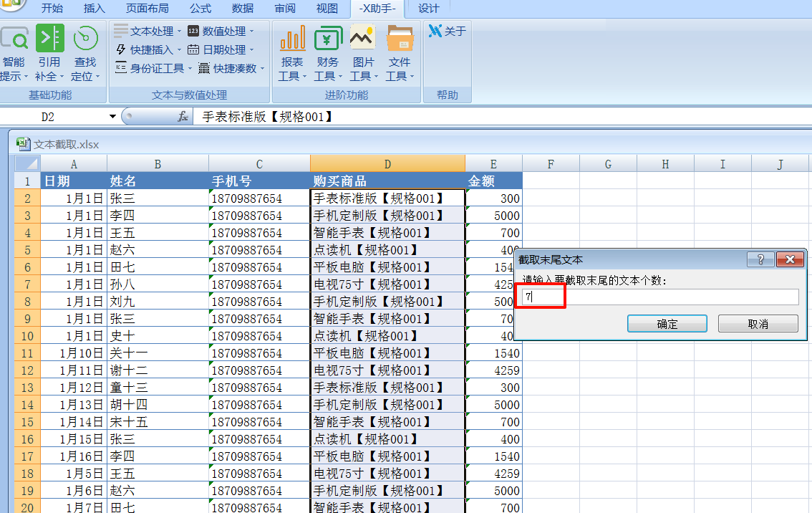Expand the 日期处理 dropdown arrow
The width and height of the screenshot is (812, 513).
click(251, 49)
